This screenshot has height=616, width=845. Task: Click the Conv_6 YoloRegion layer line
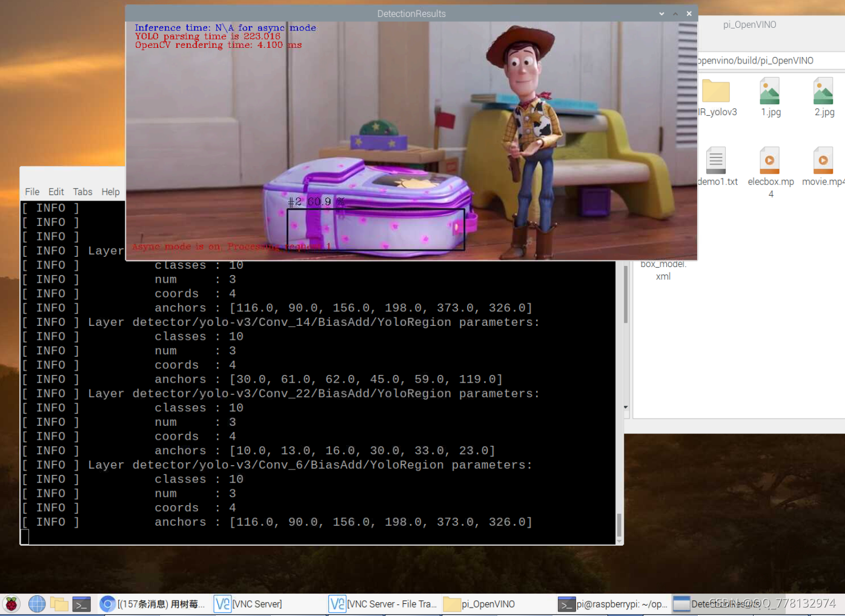click(310, 465)
